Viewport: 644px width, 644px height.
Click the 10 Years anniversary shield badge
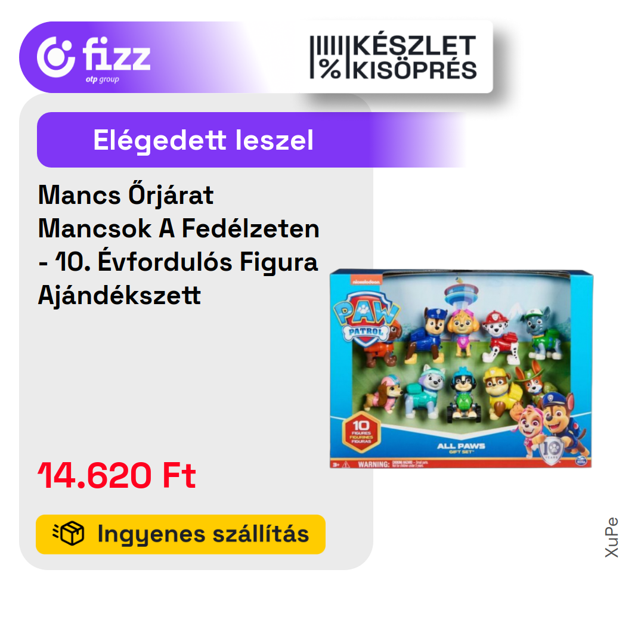tap(551, 451)
